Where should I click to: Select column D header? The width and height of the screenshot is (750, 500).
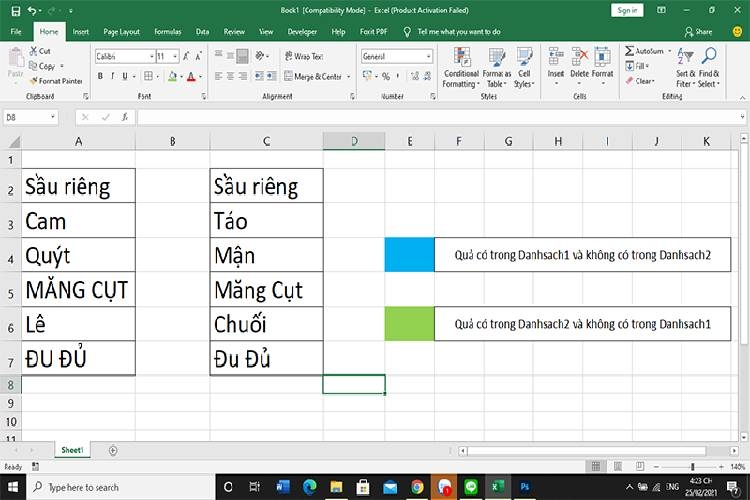click(354, 141)
